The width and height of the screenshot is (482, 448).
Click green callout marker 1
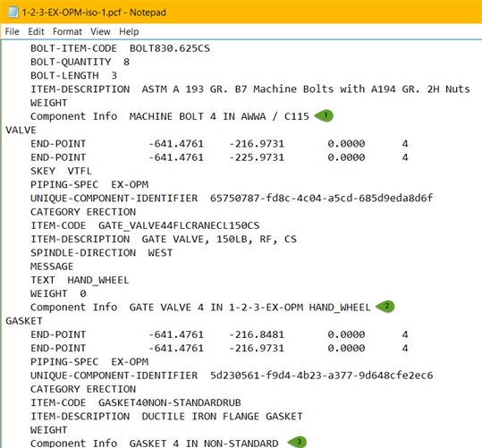point(325,116)
